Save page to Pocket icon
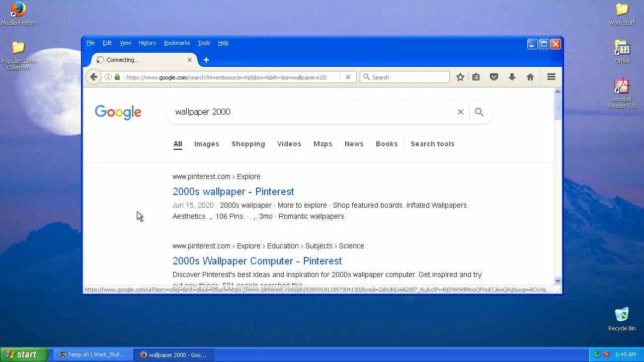Screen dimensions: 644x362 pos(494,77)
